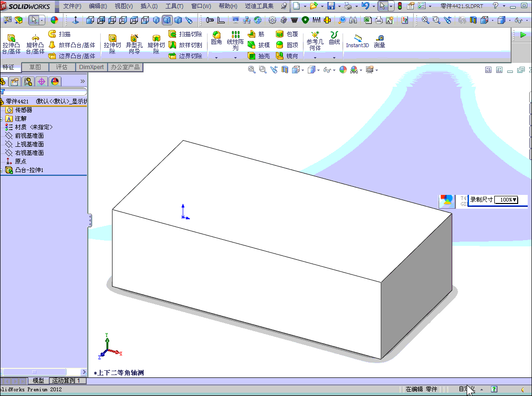Click the Boundary Cut (边界切除) tool
The image size is (532, 396).
(x=185, y=56)
